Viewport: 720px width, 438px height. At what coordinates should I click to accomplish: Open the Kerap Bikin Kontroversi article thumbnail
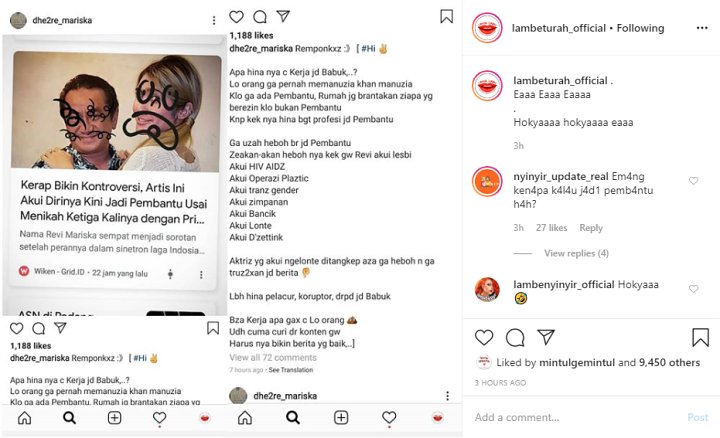pyautogui.click(x=115, y=112)
